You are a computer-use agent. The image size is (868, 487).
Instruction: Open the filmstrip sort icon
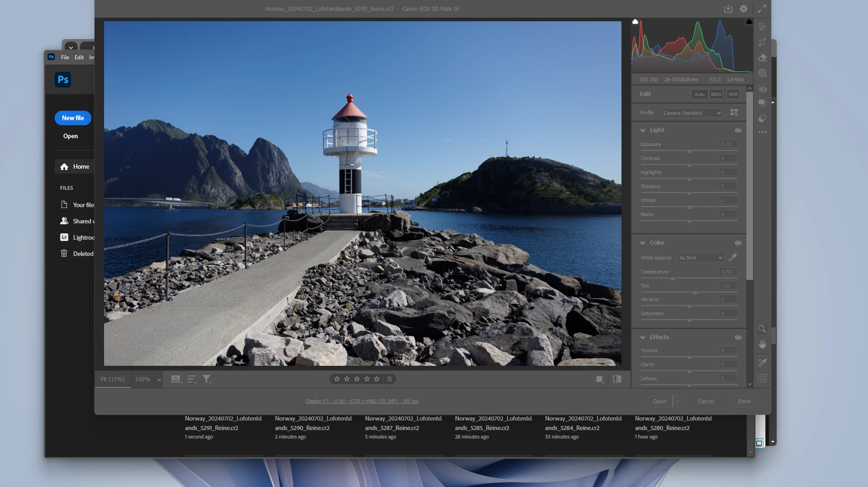[192, 379]
